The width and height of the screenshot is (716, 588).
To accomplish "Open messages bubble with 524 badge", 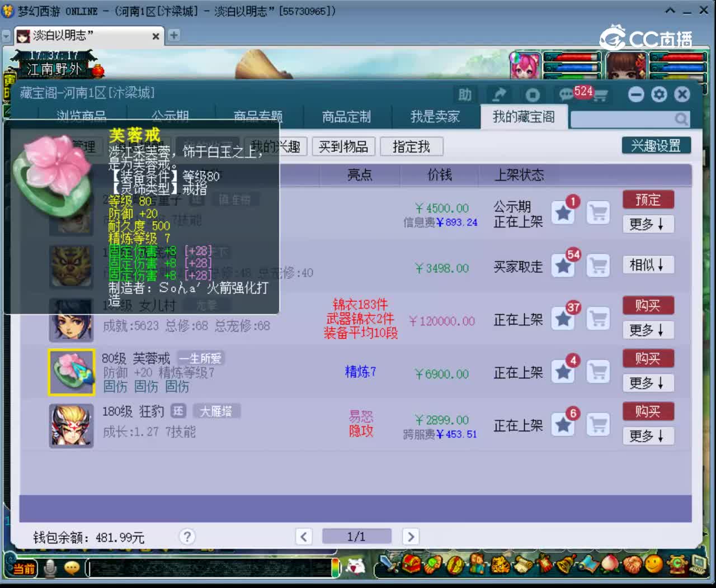I will [567, 94].
